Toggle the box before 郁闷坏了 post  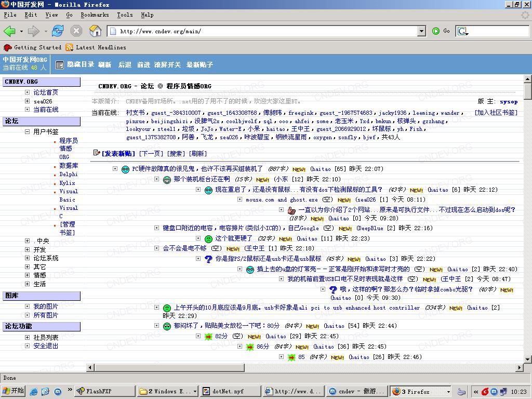(x=157, y=325)
